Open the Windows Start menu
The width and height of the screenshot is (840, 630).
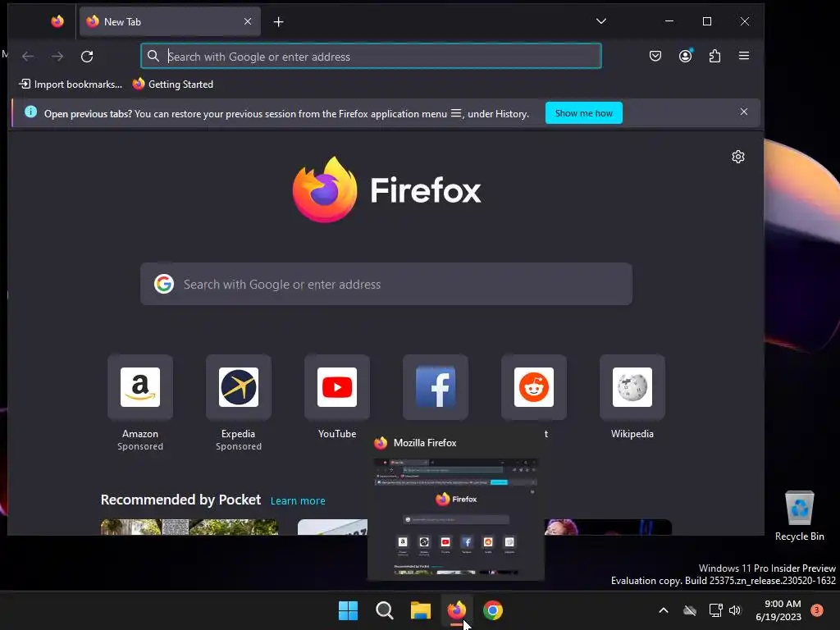pyautogui.click(x=348, y=610)
